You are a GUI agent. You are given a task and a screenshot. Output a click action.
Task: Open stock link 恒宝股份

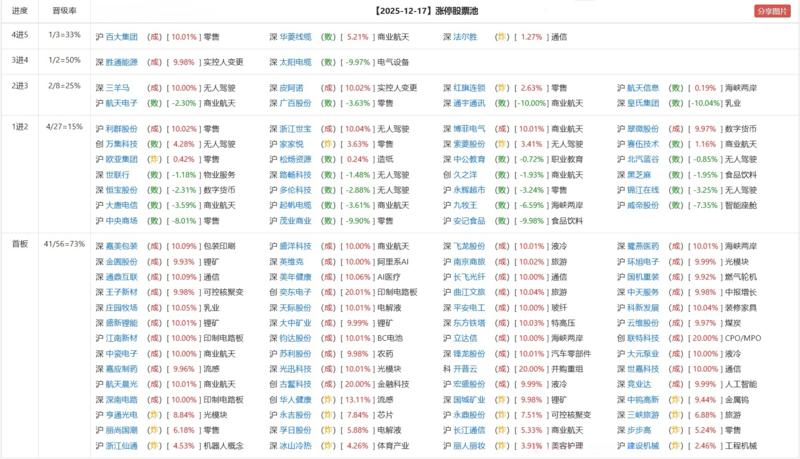122,190
